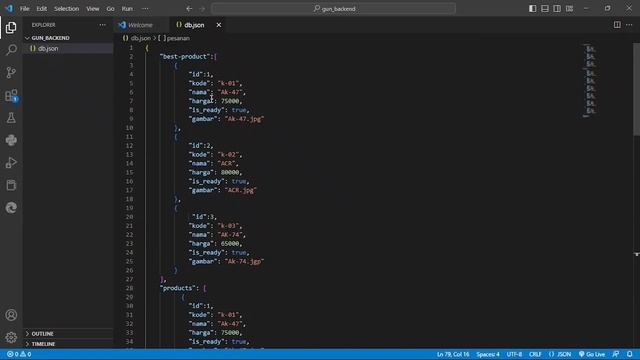The width and height of the screenshot is (640, 360).
Task: Go back with the left arrow
Action: tap(189, 9)
